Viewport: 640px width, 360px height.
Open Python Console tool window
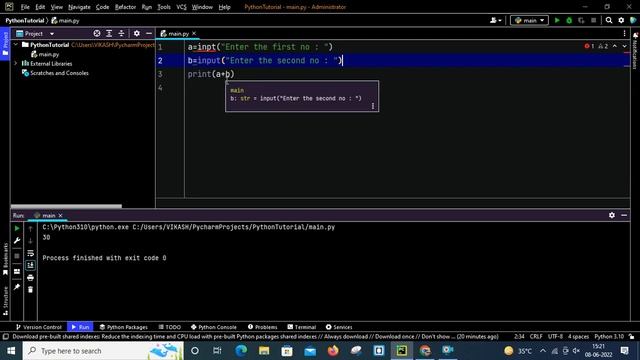(213, 327)
